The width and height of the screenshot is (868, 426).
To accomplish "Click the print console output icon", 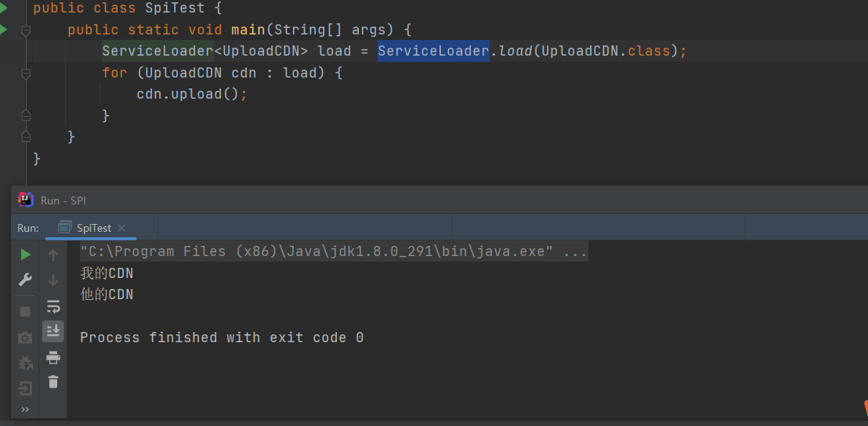I will point(53,358).
